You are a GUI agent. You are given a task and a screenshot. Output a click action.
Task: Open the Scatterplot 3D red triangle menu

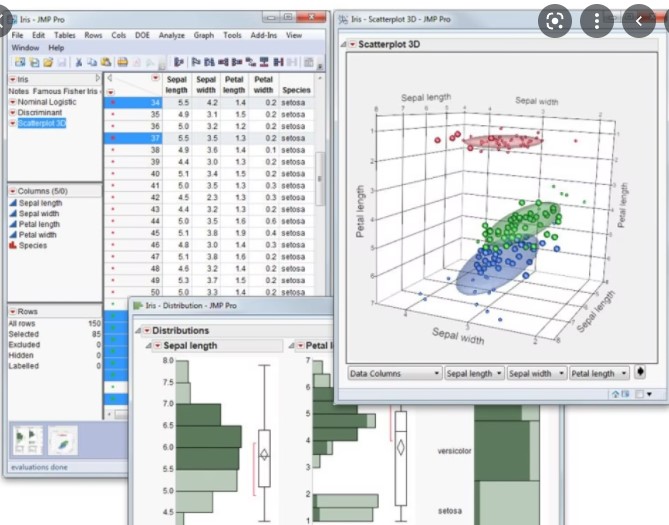point(352,44)
